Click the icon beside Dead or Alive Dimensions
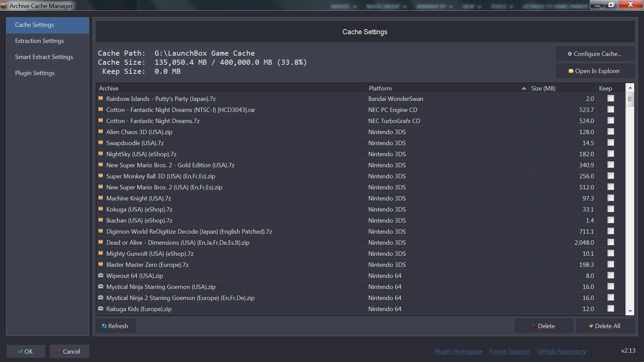644x362 pixels. pyautogui.click(x=101, y=242)
